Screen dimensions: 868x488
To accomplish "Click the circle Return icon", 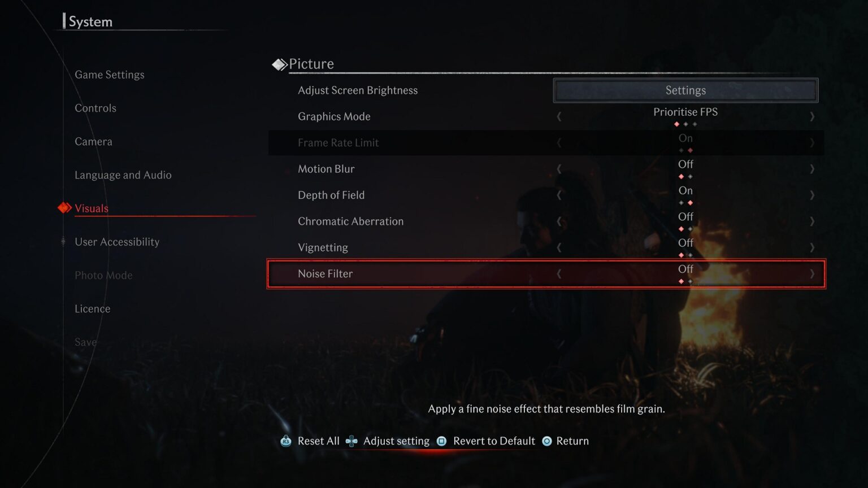I will pos(547,441).
